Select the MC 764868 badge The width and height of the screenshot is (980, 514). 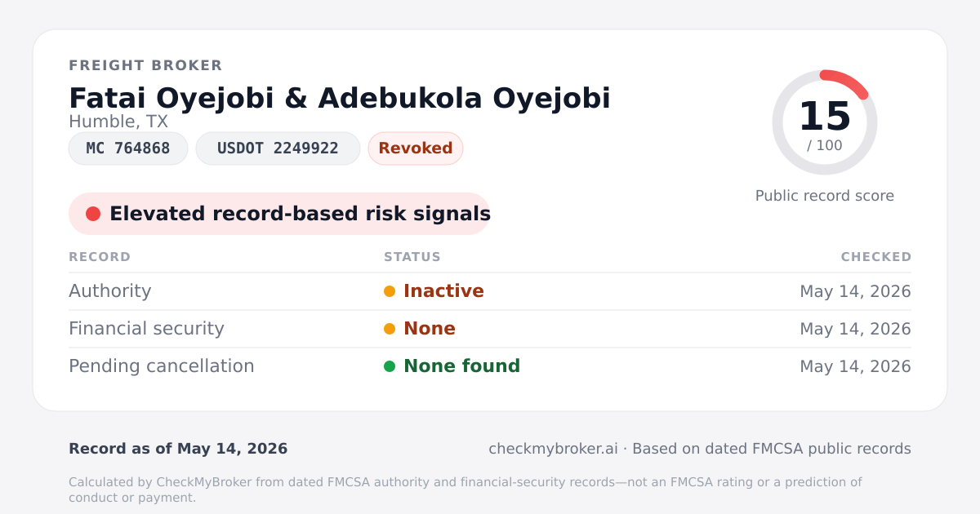[x=128, y=148]
